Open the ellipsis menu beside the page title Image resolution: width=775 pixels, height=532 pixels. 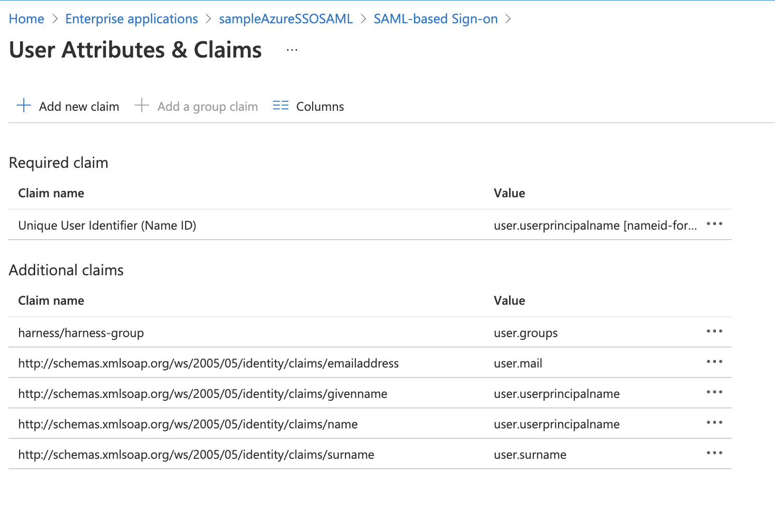coord(292,50)
